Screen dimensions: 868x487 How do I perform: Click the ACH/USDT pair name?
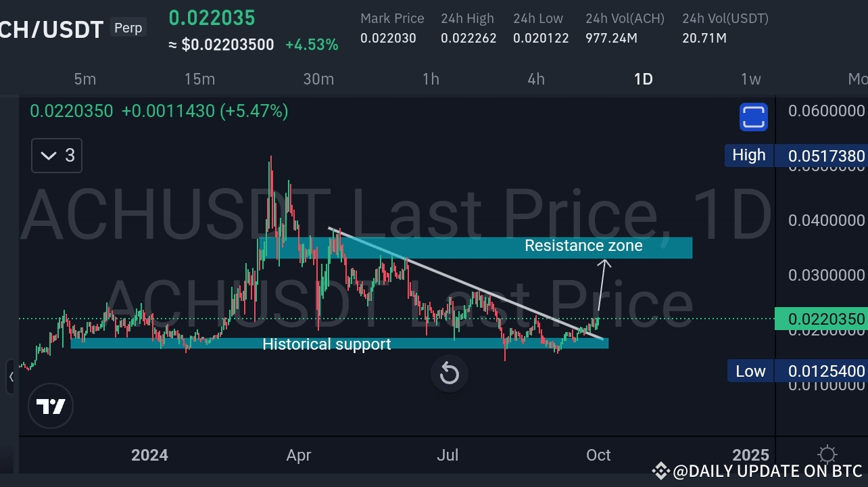(52, 29)
